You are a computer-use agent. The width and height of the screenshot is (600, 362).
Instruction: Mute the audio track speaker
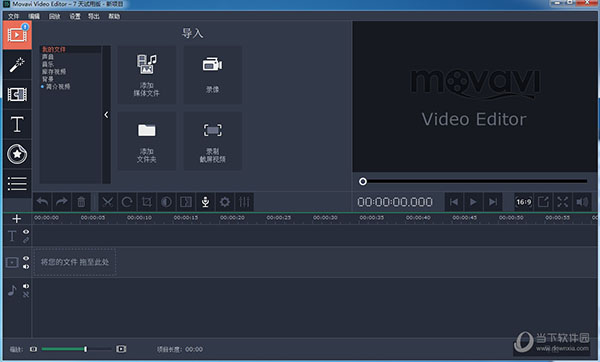26,286
